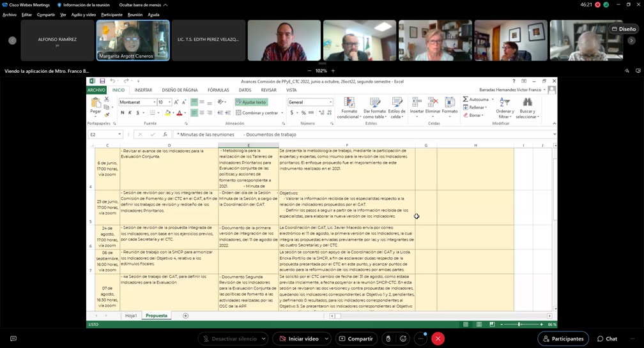Open the Rellenar dropdown
This screenshot has height=348, width=644.
coord(475,107)
